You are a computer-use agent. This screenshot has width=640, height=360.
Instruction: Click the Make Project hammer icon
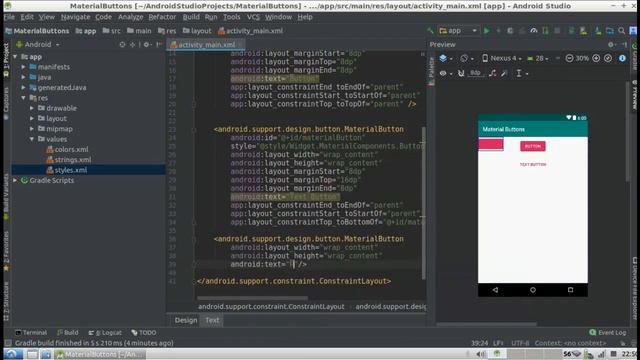(430, 31)
